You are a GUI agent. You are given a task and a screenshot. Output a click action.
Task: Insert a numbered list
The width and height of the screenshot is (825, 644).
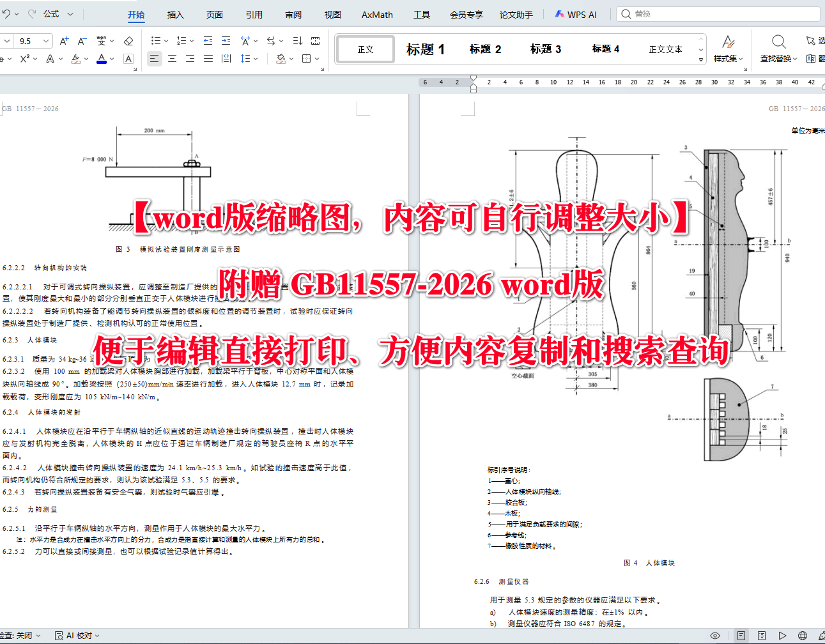[x=181, y=41]
